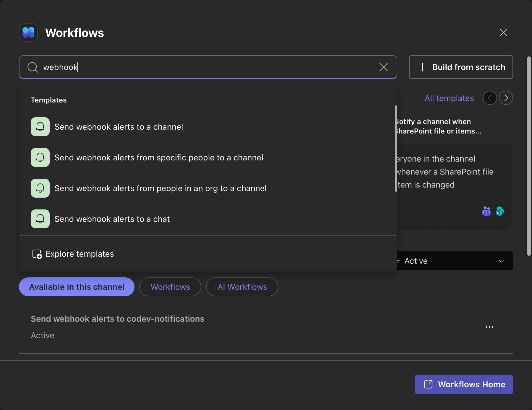This screenshot has width=532, height=410.
Task: Select Send webhook alerts to a channel
Action: coord(208,127)
